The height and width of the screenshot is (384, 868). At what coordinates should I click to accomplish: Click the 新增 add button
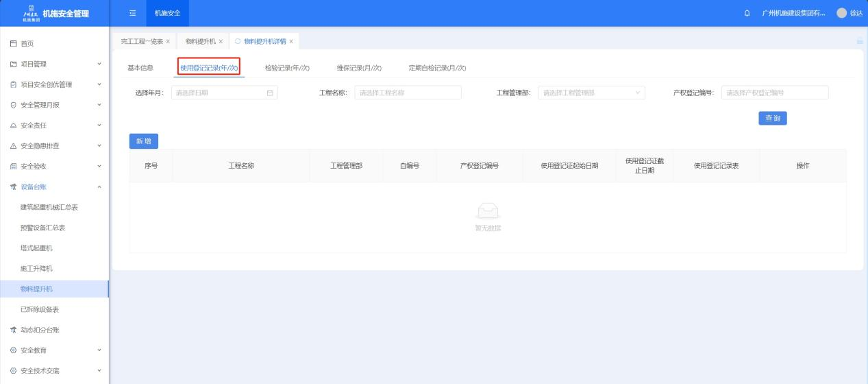pos(144,141)
